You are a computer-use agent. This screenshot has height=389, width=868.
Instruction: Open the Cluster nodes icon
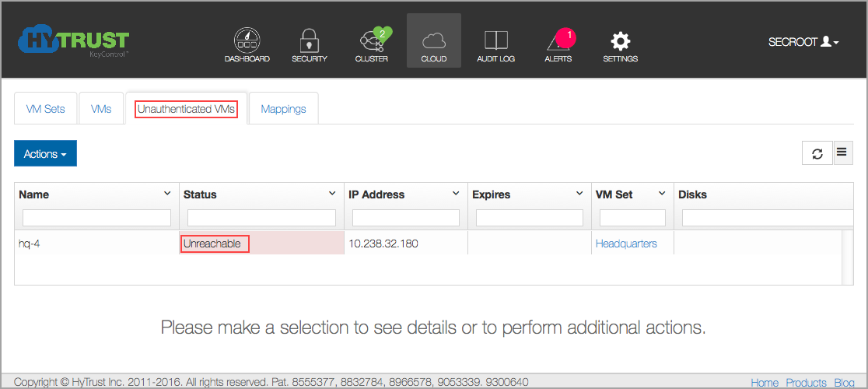(x=371, y=42)
